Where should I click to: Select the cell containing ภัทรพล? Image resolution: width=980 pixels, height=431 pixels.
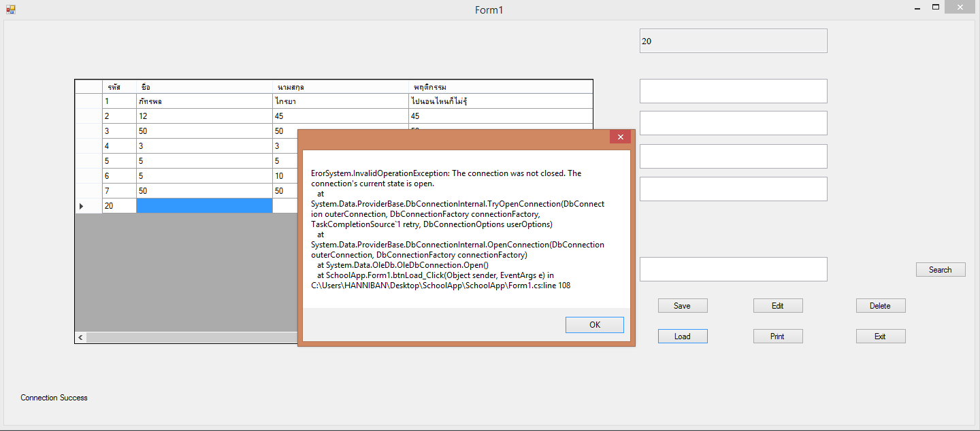[203, 101]
